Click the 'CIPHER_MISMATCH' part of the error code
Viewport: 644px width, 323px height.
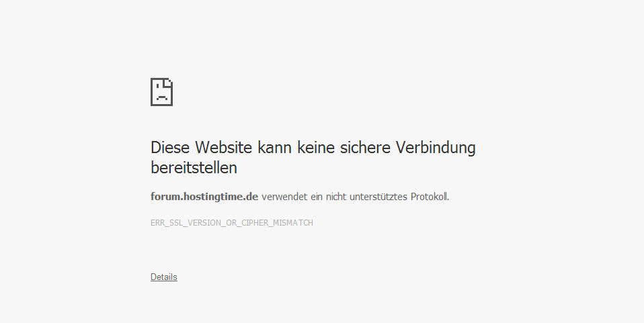click(x=277, y=223)
